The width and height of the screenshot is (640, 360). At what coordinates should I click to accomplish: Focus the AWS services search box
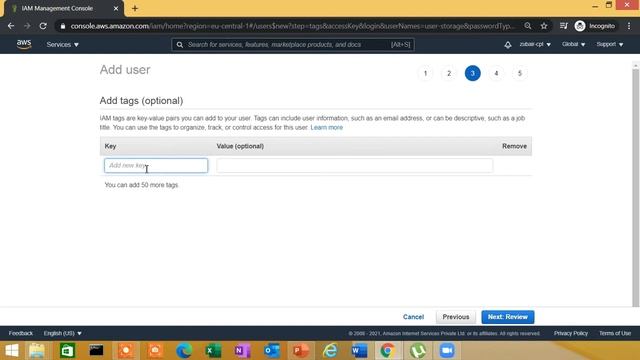click(x=293, y=44)
